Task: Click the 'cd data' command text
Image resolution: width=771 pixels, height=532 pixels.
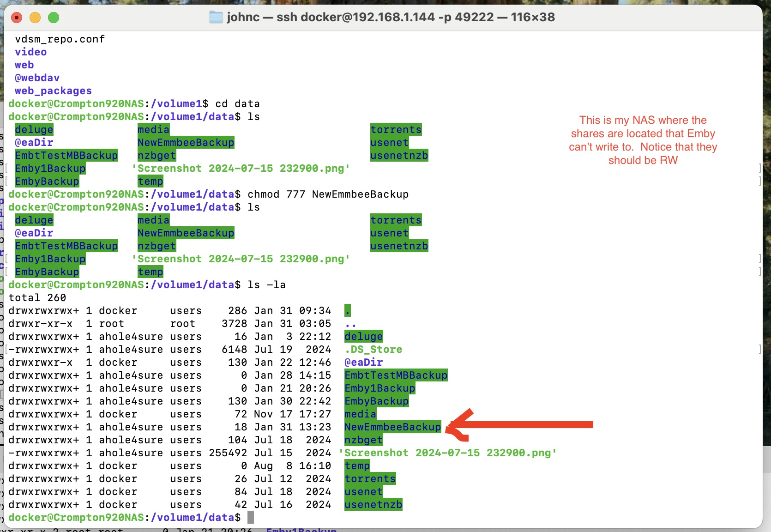Action: pos(238,104)
